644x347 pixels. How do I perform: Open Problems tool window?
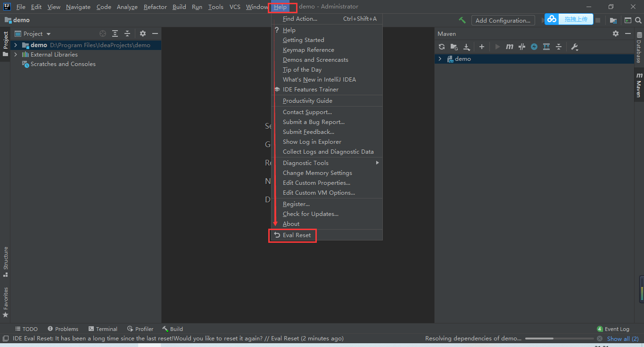[x=63, y=329]
